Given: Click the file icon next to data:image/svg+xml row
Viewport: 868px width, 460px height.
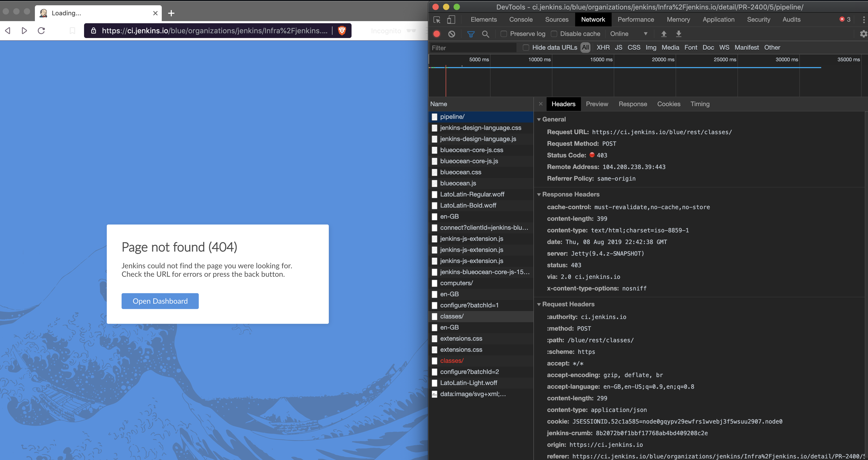Looking at the screenshot, I should 435,394.
